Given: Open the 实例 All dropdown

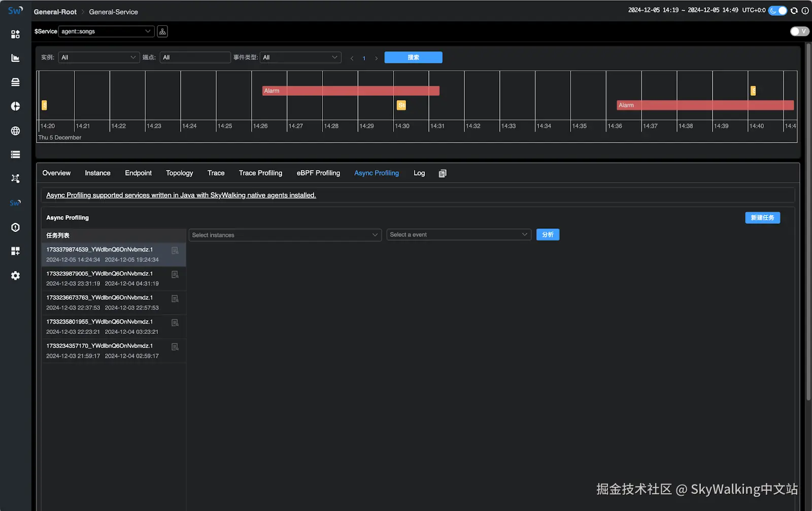Looking at the screenshot, I should [99, 57].
